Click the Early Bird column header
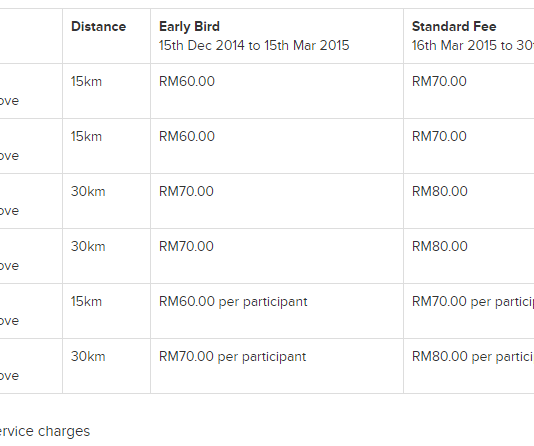Image resolution: width=534 pixels, height=446 pixels. tap(189, 27)
